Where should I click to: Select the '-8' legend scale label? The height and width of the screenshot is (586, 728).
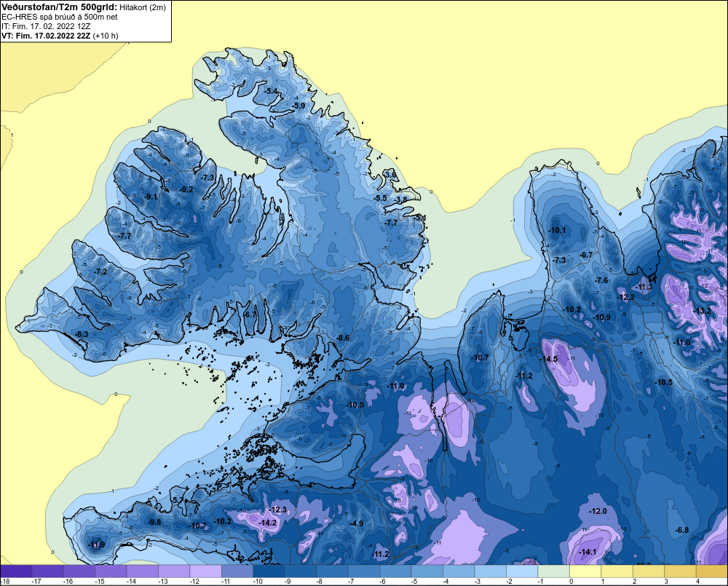pyautogui.click(x=320, y=582)
